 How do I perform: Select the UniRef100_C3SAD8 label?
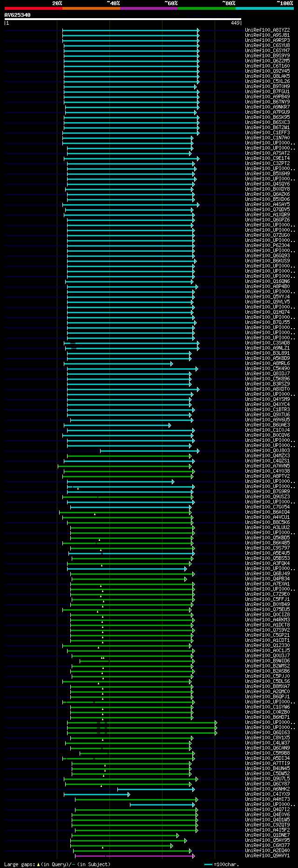point(267,343)
